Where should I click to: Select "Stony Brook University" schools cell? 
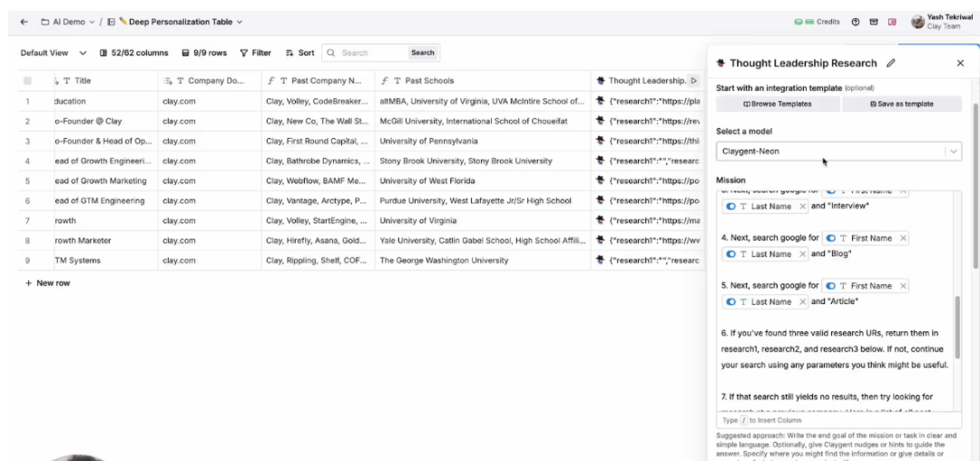pyautogui.click(x=483, y=161)
